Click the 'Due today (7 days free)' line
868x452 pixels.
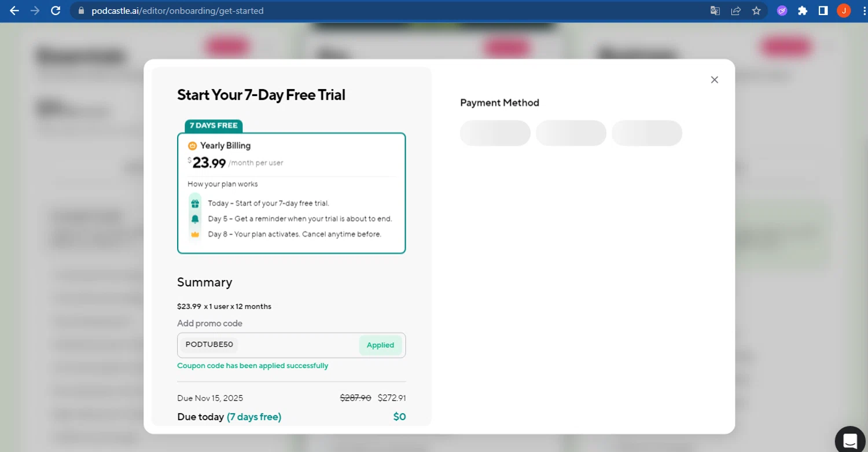click(x=229, y=417)
